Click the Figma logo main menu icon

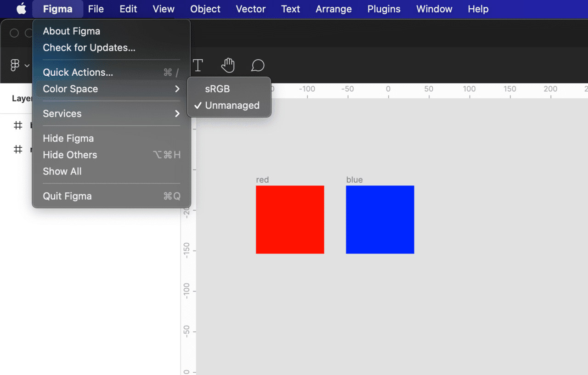pyautogui.click(x=15, y=66)
